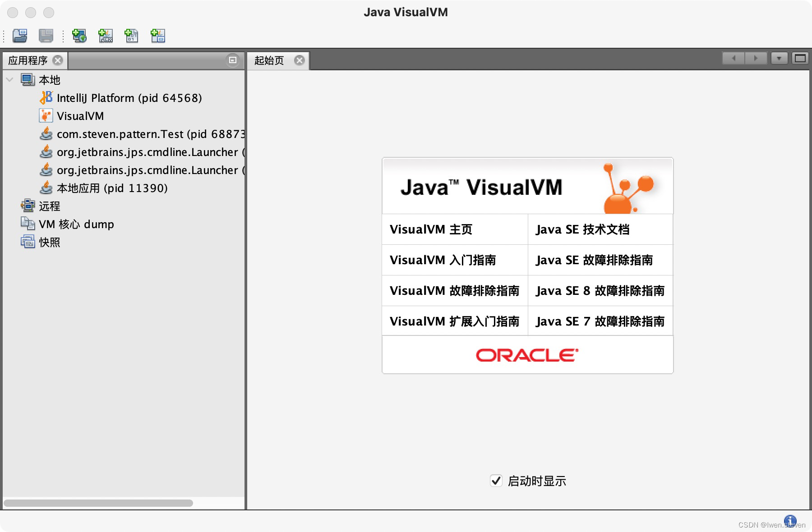Image resolution: width=812 pixels, height=532 pixels.
Task: Open the Java SE 技术文档 link
Action: click(583, 229)
